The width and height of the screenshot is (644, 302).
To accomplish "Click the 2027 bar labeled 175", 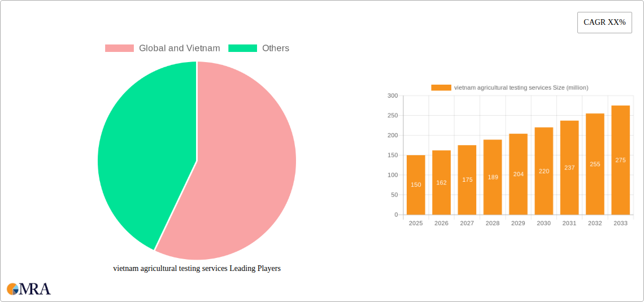I will [x=467, y=180].
